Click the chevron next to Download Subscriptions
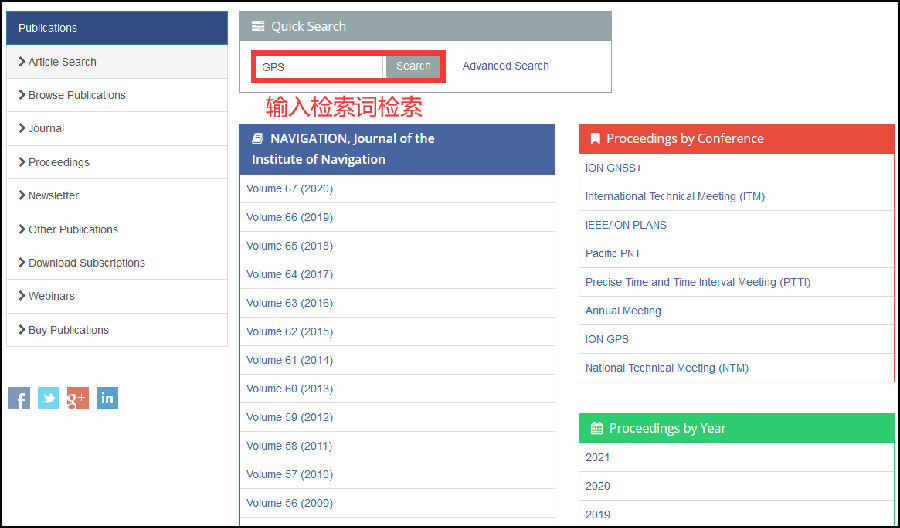The width and height of the screenshot is (900, 528). tap(22, 262)
